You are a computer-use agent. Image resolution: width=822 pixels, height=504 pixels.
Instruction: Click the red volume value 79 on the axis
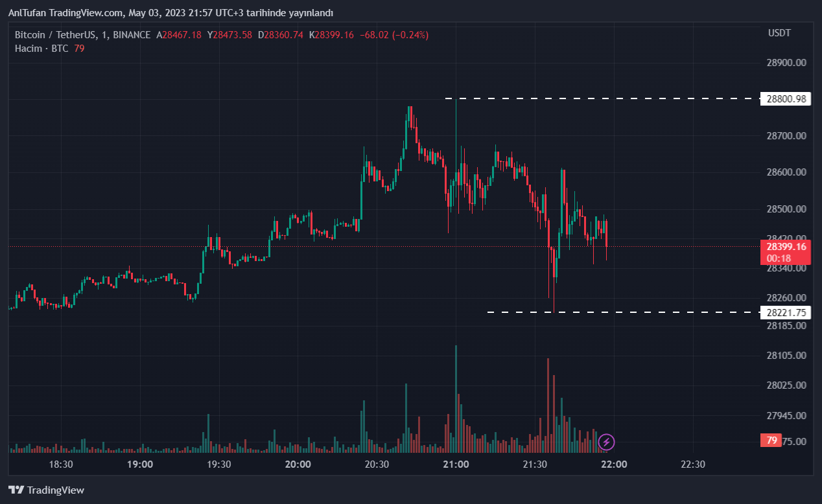[x=771, y=441]
